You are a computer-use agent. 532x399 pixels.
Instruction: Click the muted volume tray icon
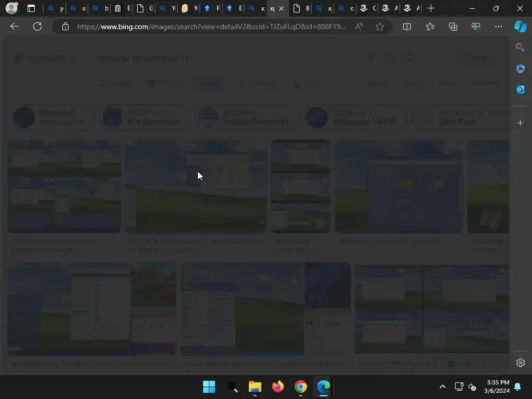pyautogui.click(x=472, y=387)
